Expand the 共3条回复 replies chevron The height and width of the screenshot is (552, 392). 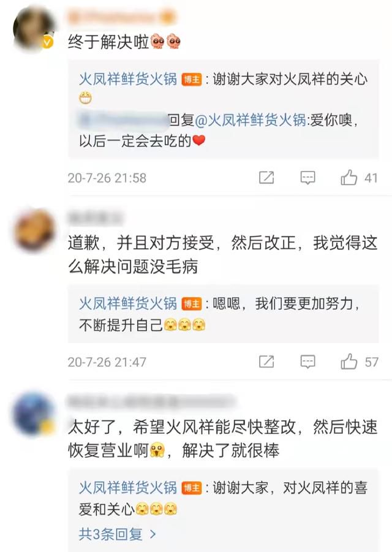click(x=153, y=534)
